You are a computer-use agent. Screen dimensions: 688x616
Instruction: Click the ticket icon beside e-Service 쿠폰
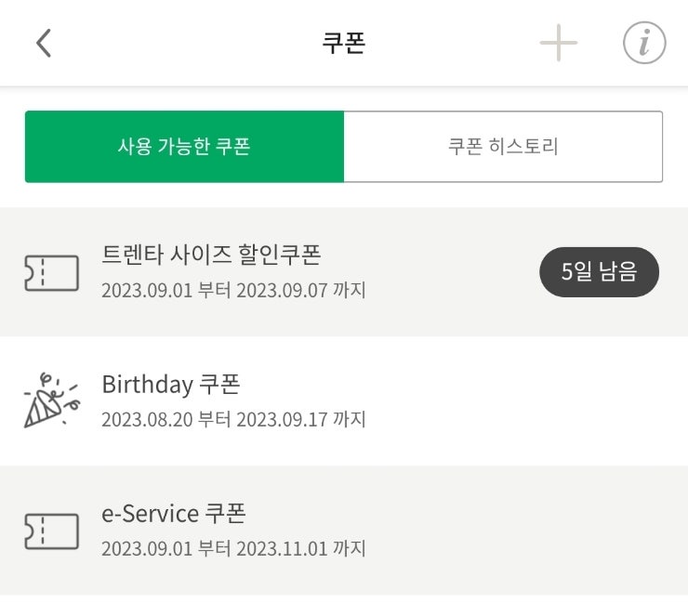(x=51, y=531)
